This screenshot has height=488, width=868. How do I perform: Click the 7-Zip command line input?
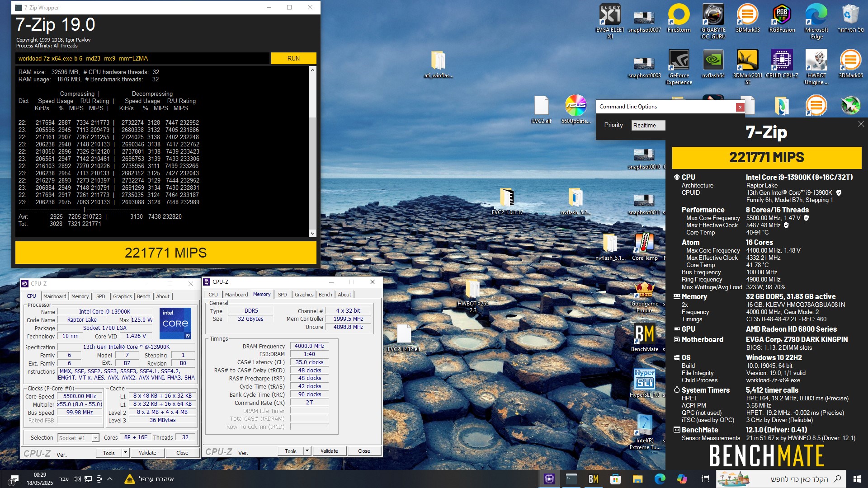click(142, 58)
